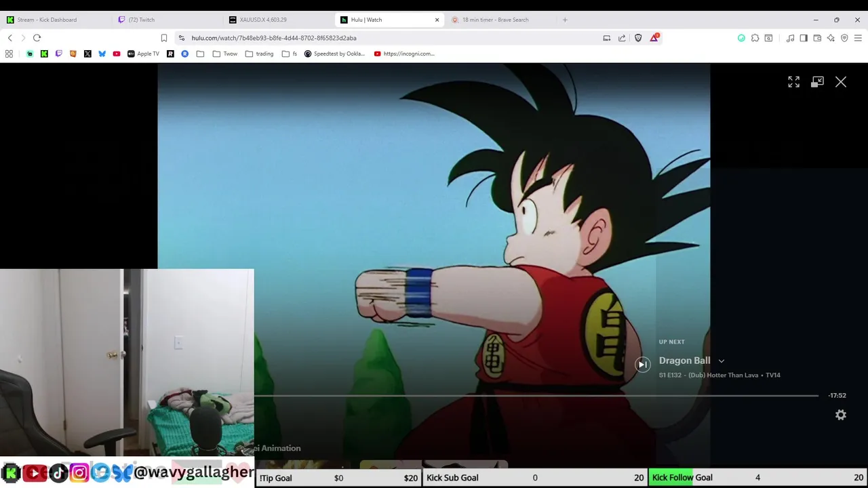Open the blue R circle bookmark icon
Image resolution: width=868 pixels, height=488 pixels.
[184, 54]
